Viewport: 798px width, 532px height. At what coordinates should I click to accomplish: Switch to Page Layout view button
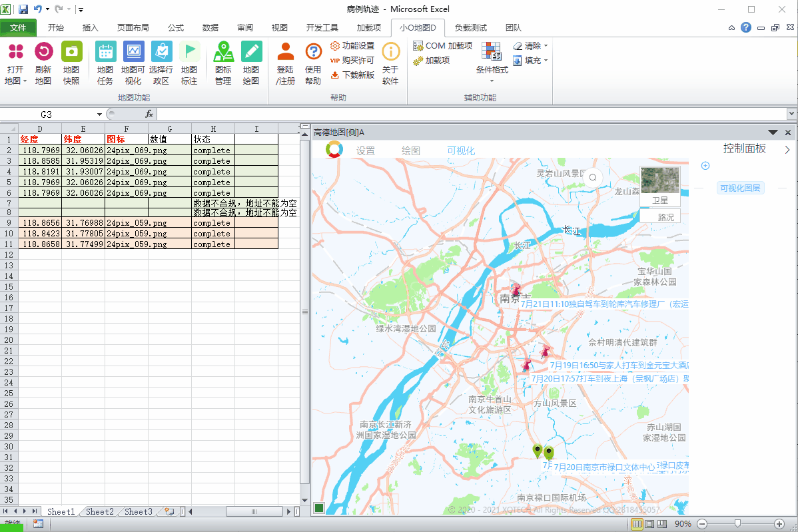point(649,524)
